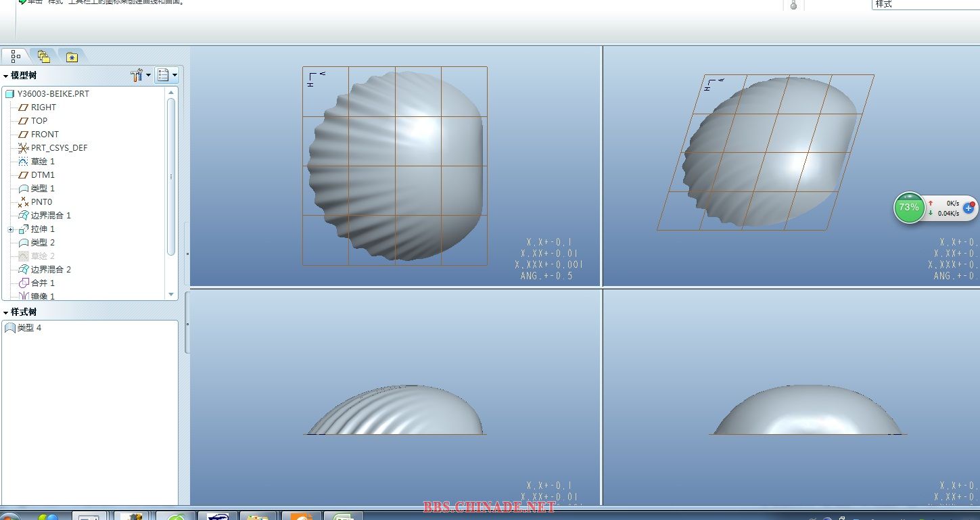Viewport: 980px width, 520px height.
Task: Select Y36003-BEIKE.PRT root in model tree
Action: coord(53,94)
